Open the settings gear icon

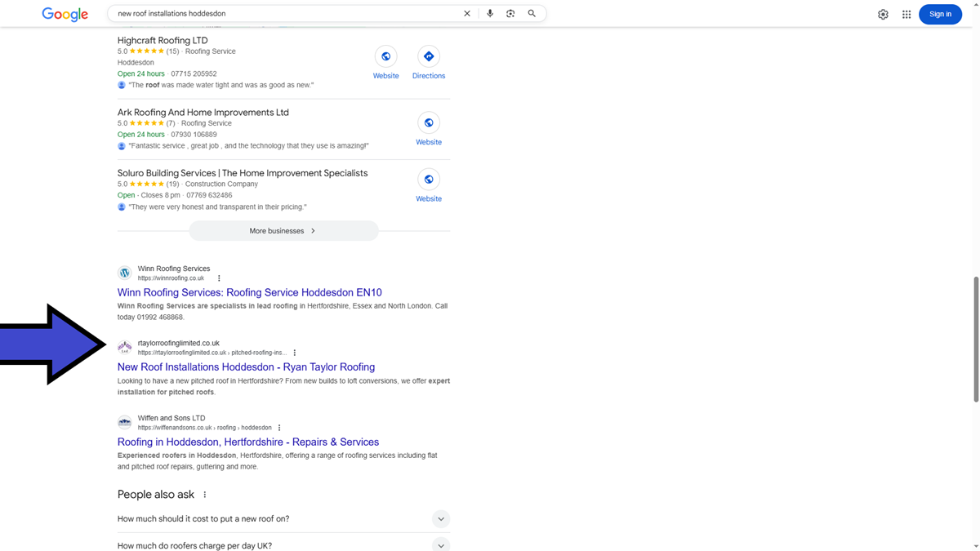pyautogui.click(x=883, y=14)
